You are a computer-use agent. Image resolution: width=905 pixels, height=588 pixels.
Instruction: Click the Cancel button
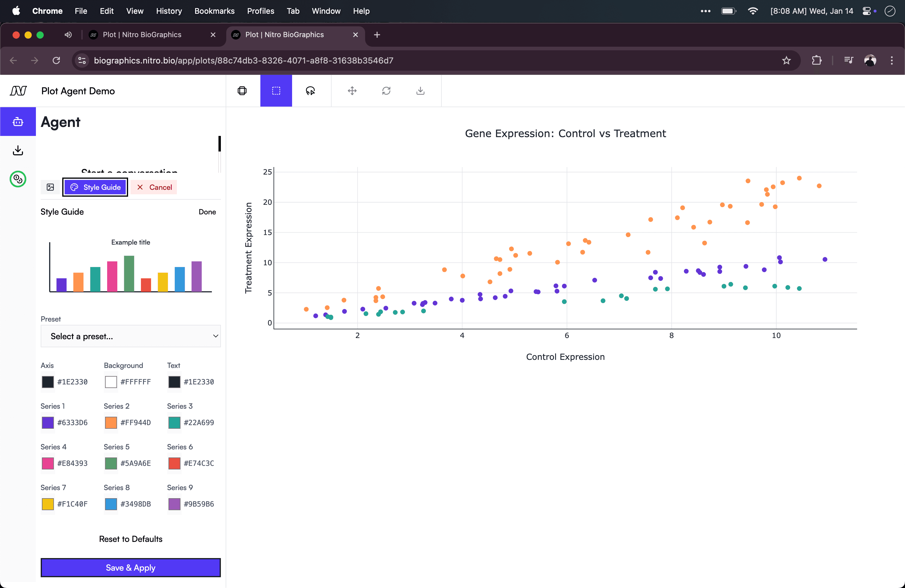click(x=154, y=187)
